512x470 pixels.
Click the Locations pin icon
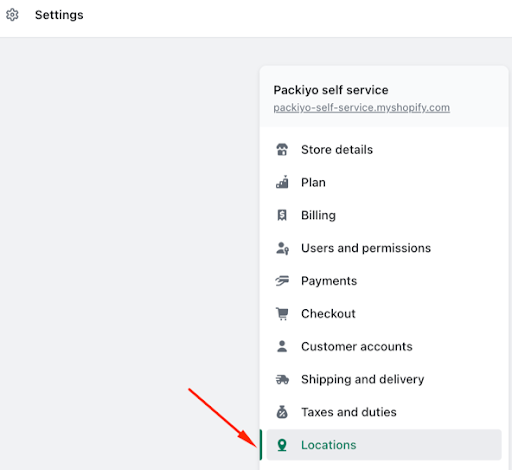coord(282,445)
